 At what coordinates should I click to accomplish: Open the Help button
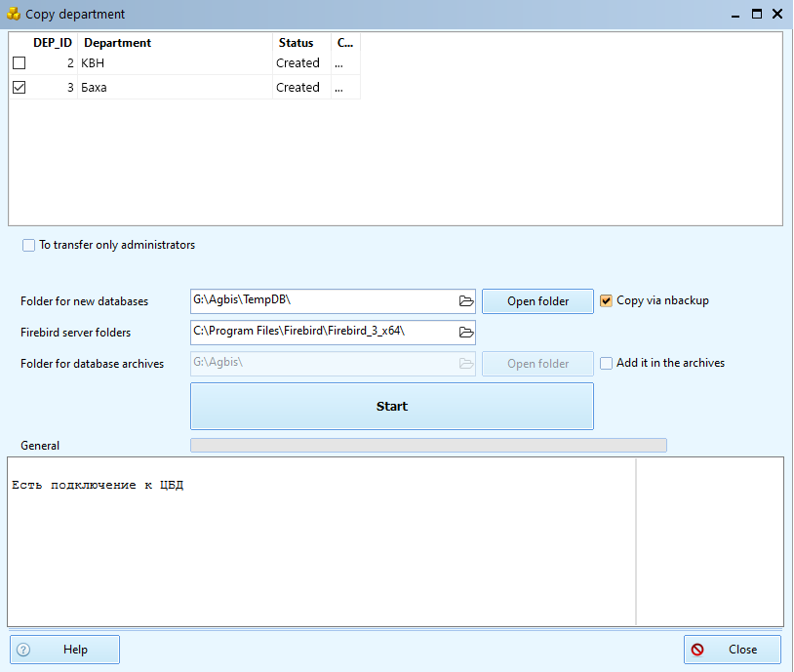click(64, 650)
